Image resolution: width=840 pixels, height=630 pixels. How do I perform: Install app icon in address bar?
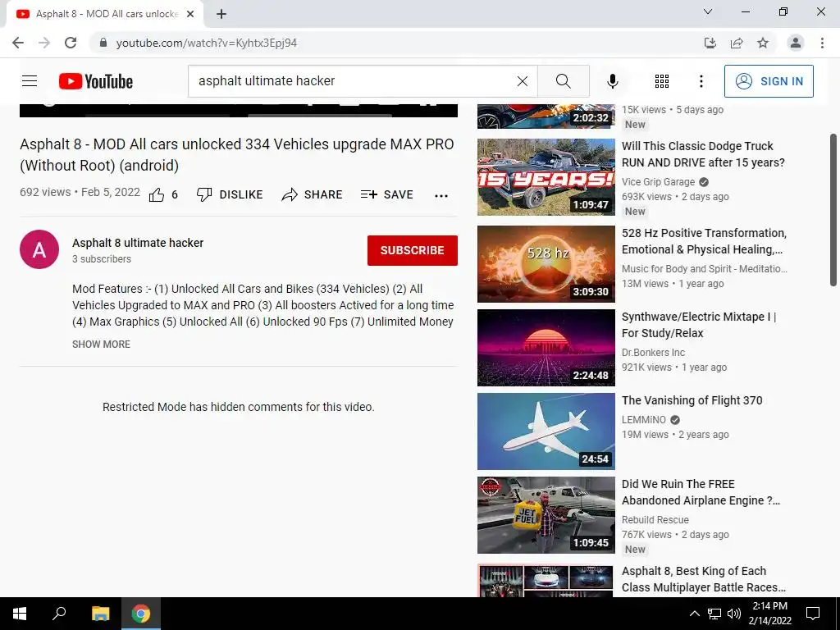point(710,43)
